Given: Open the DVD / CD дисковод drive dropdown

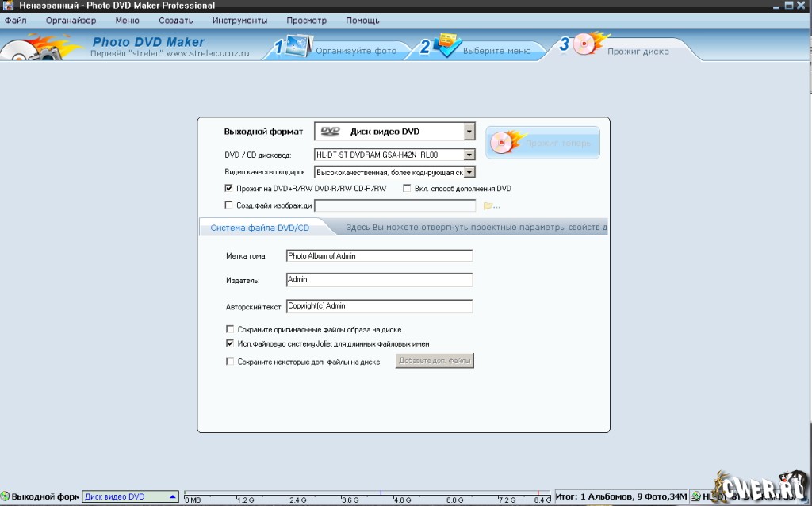Looking at the screenshot, I should pos(469,155).
